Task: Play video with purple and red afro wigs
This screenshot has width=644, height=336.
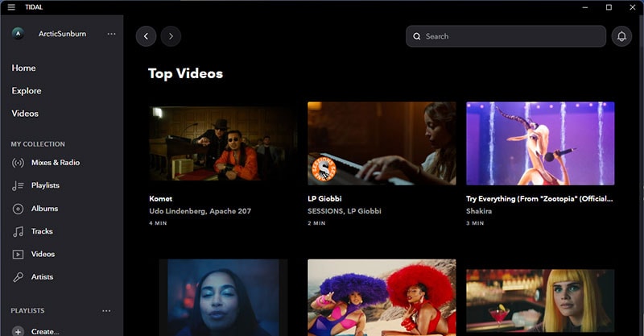Action: [382, 297]
